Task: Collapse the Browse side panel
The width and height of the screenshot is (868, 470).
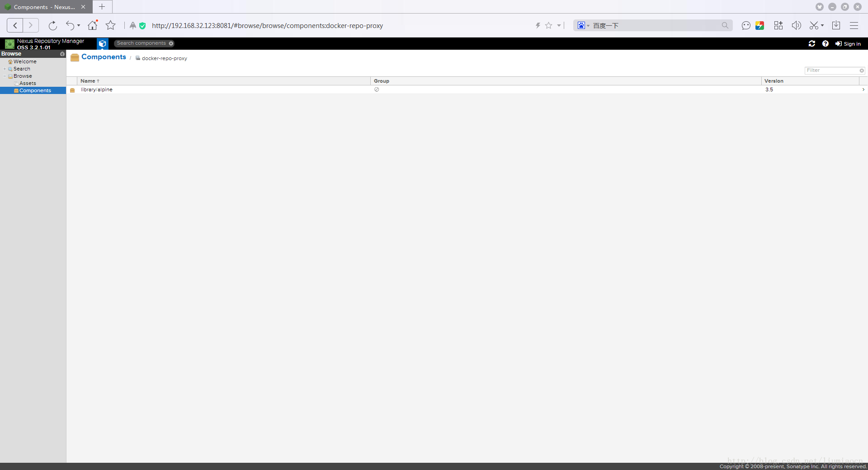Action: click(62, 54)
